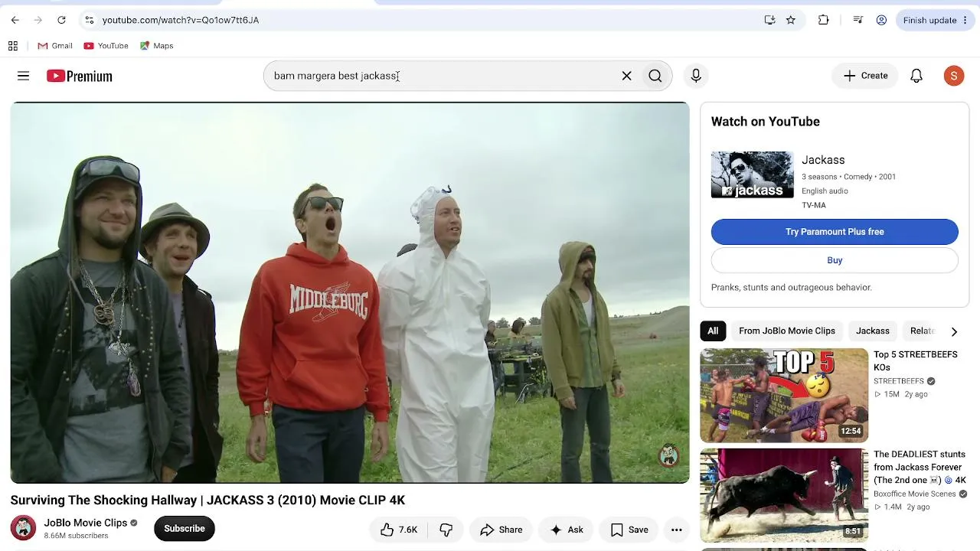980x551 pixels.
Task: Click the Watch on YouTube heading
Action: click(766, 122)
